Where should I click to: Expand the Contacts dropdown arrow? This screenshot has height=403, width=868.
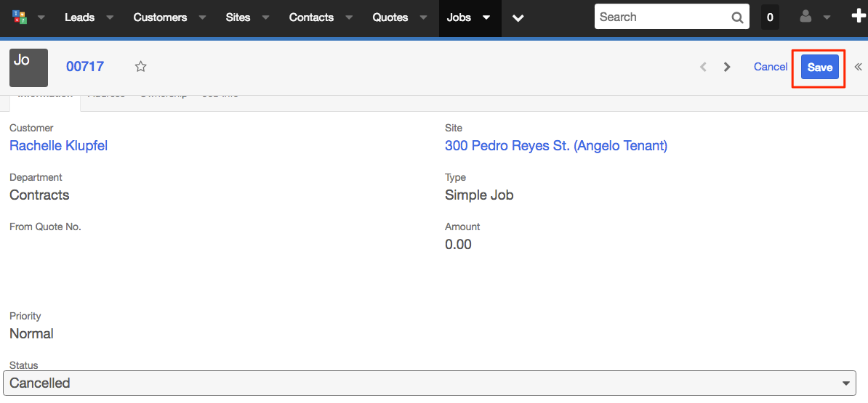[x=349, y=17]
